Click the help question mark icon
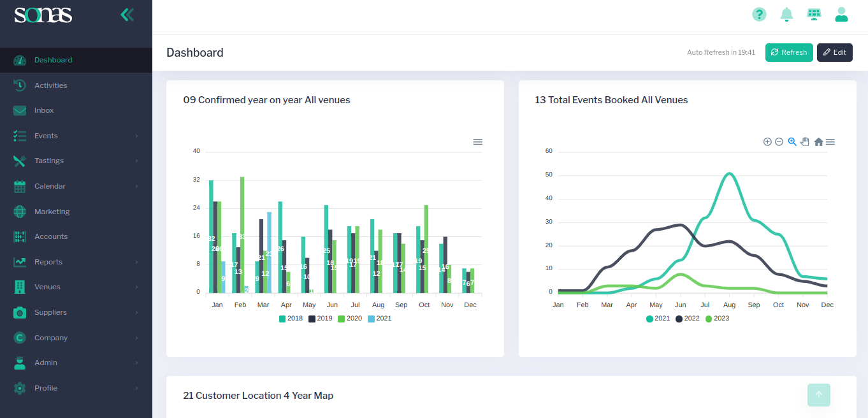 coord(759,14)
